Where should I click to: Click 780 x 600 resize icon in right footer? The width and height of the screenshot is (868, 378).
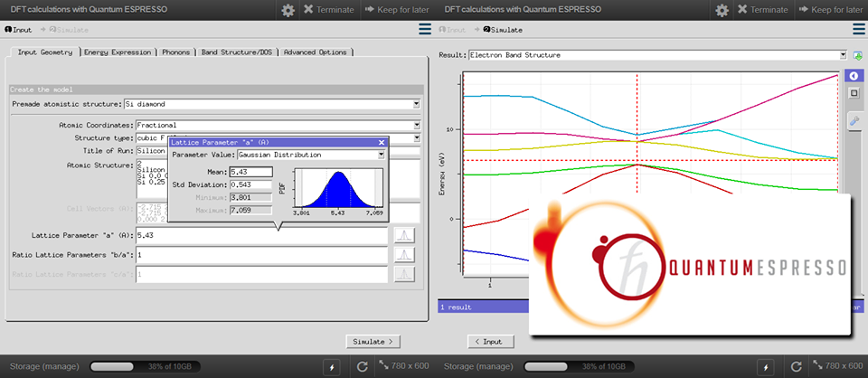click(839, 366)
